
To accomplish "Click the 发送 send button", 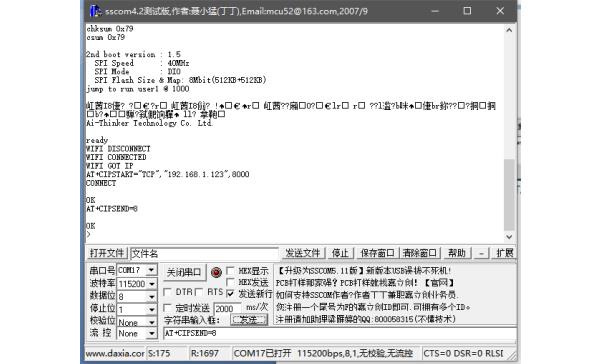I will coord(249,320).
